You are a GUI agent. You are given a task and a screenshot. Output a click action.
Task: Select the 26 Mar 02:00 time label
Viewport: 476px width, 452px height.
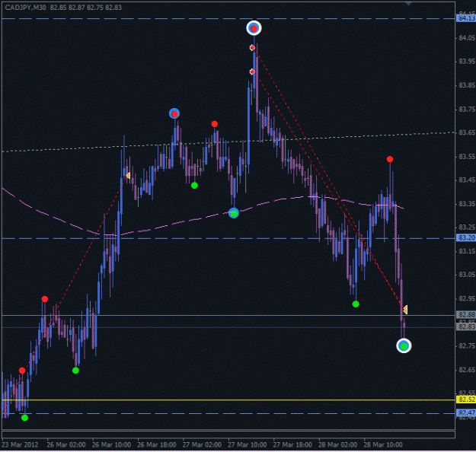[66, 444]
